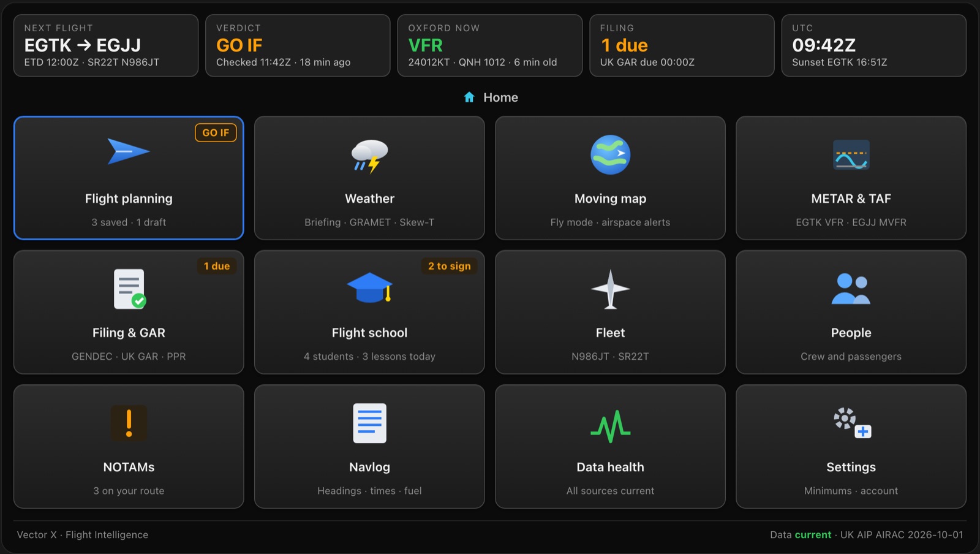The width and height of the screenshot is (980, 554).
Task: Open the Weather tile title
Action: click(x=369, y=199)
